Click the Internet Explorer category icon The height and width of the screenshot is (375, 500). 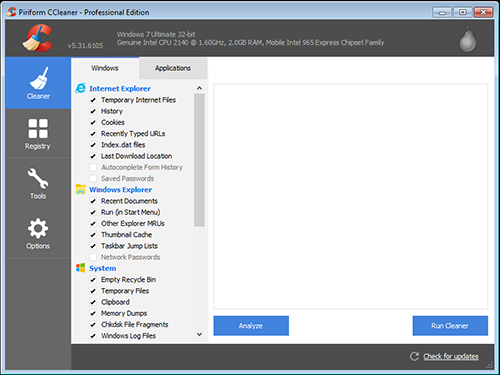[80, 88]
